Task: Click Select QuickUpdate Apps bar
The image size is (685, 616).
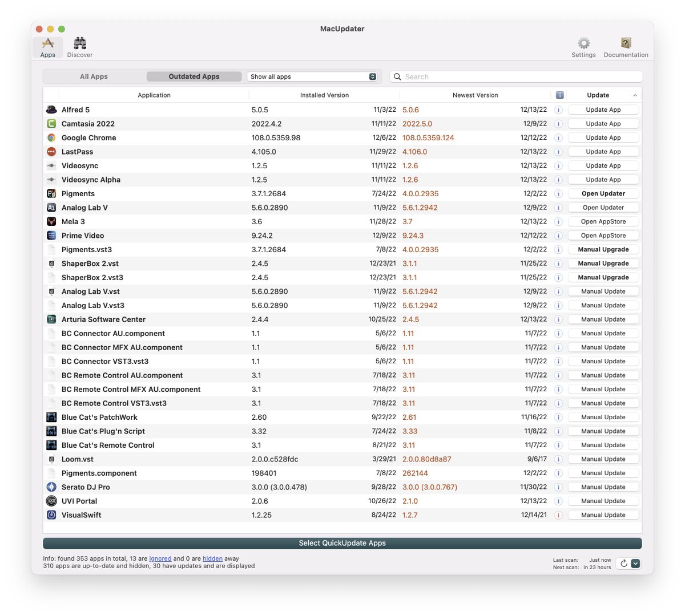Action: click(342, 543)
